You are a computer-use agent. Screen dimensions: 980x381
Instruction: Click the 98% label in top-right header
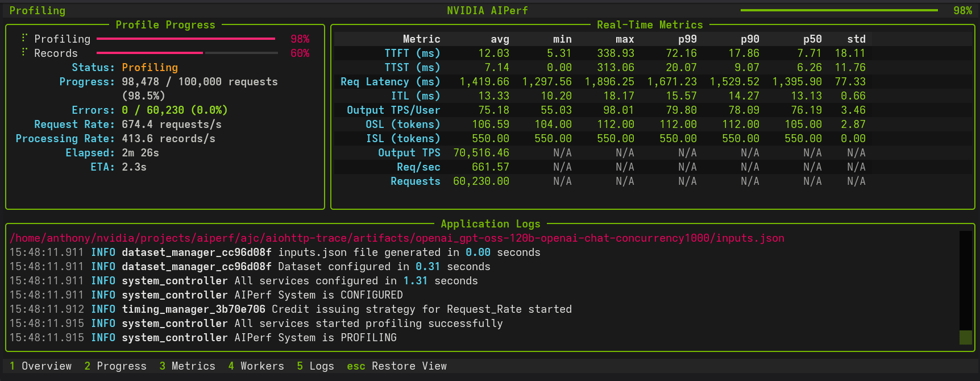[962, 11]
